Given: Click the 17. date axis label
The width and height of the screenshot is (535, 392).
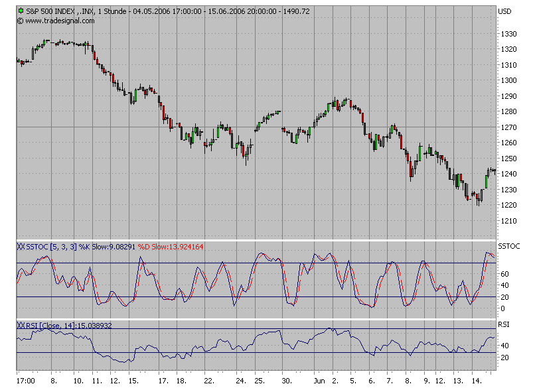Looking at the screenshot, I should (x=163, y=381).
